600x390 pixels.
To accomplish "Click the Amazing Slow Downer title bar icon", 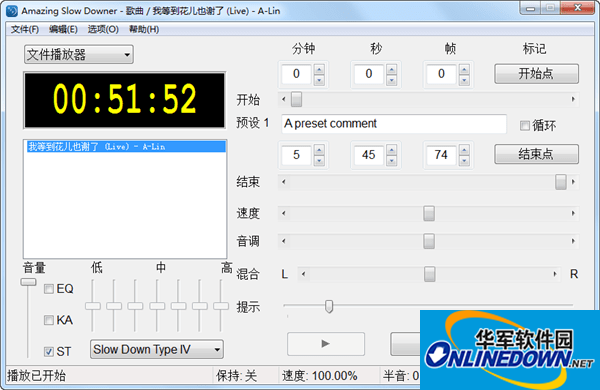I will (x=12, y=11).
